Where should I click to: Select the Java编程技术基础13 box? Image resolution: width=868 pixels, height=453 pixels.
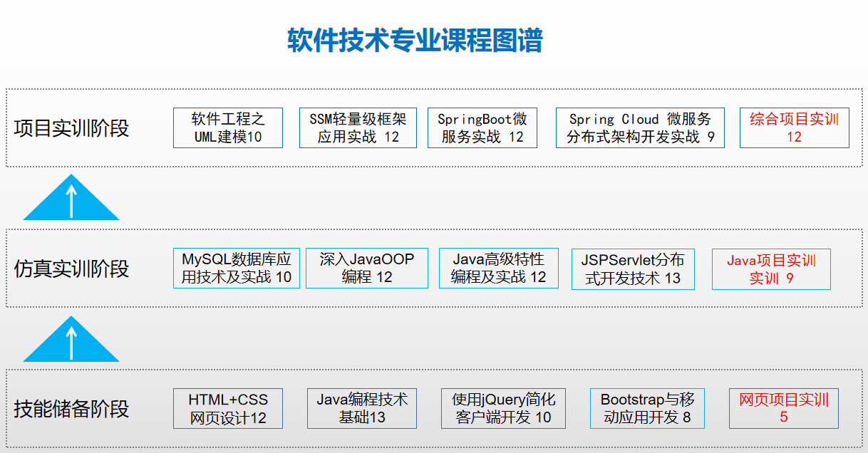pyautogui.click(x=362, y=409)
